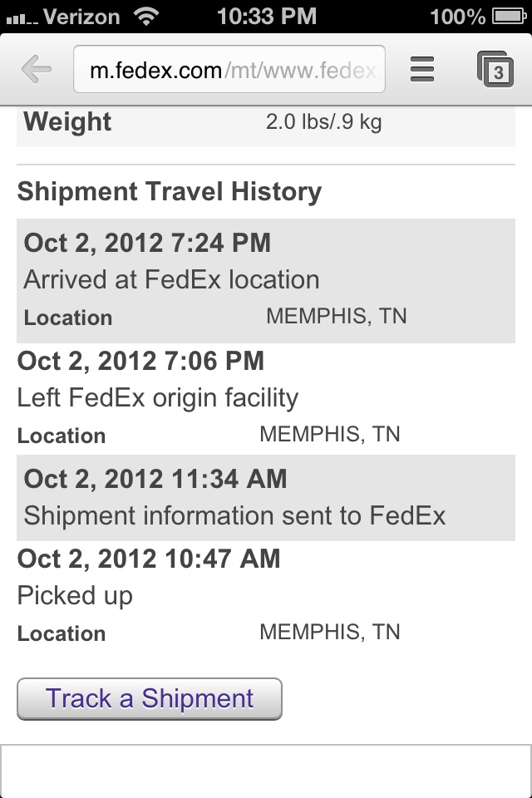Tap the Wi-Fi status icon
This screenshot has width=532, height=798.
[146, 17]
